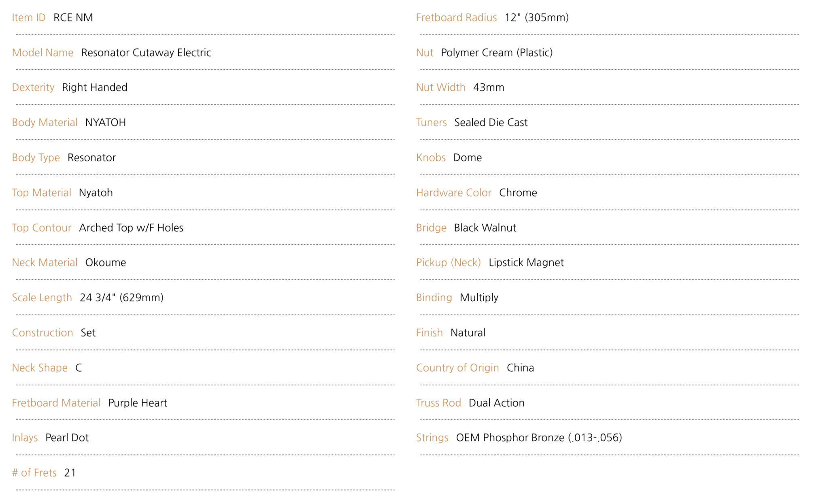Click the Sealed Die Cast tuners value

[491, 122]
